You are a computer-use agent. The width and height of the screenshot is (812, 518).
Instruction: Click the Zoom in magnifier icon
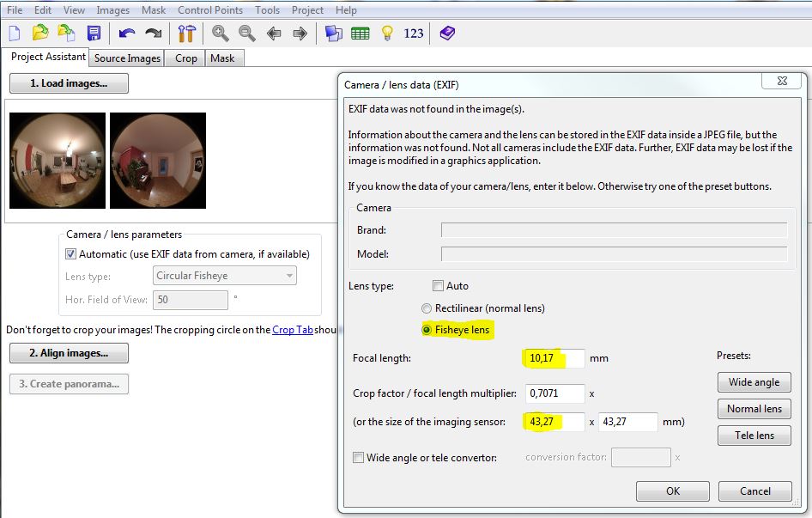(x=221, y=34)
